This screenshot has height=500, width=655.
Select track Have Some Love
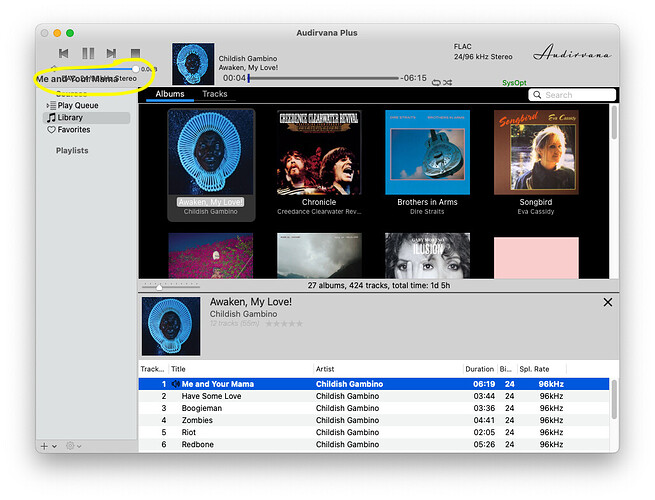pos(374,396)
